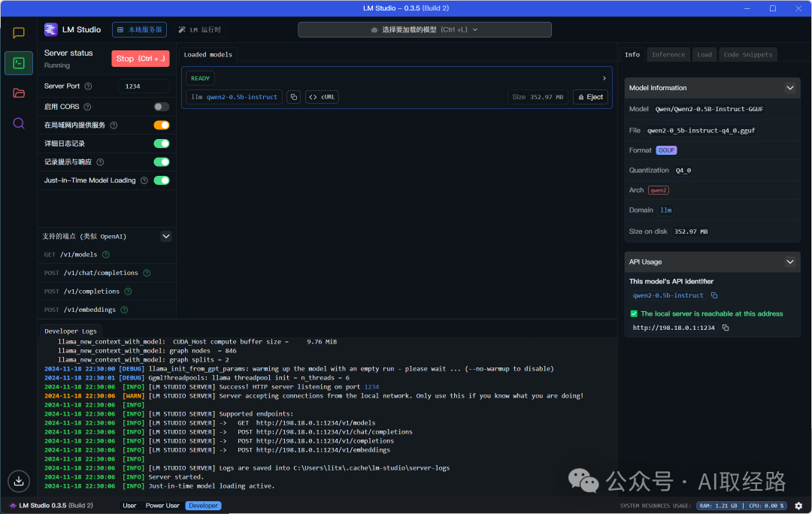Click the GGUF format badge
812x514 pixels.
pos(666,150)
